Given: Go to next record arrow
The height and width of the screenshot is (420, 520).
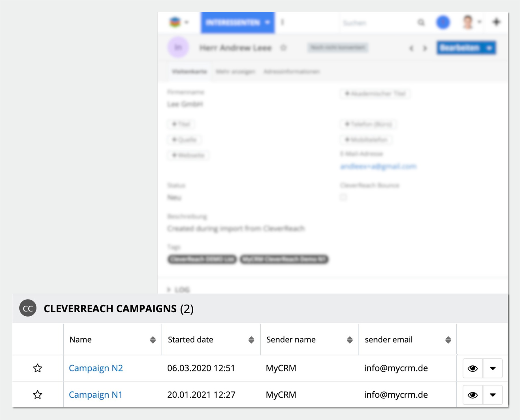Looking at the screenshot, I should tap(425, 48).
